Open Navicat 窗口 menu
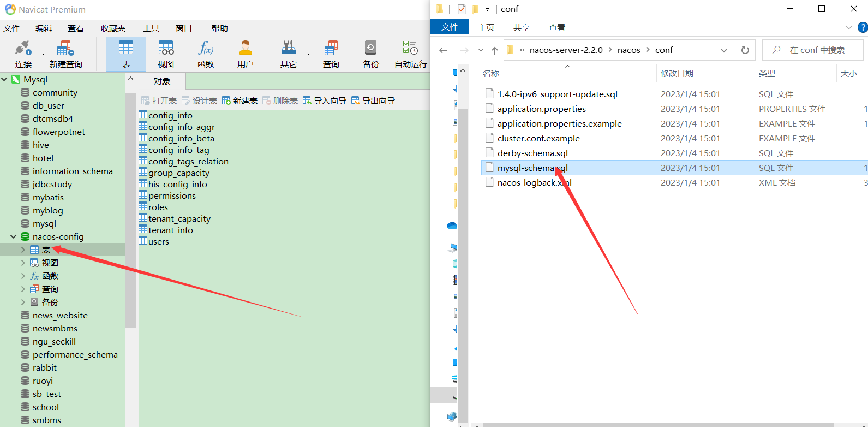 [x=184, y=28]
